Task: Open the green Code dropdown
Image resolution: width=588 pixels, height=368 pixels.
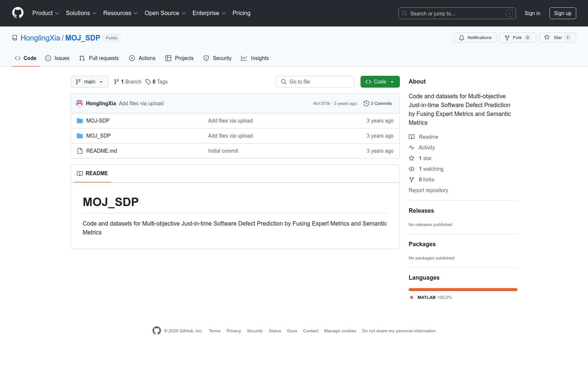Action: tap(380, 82)
